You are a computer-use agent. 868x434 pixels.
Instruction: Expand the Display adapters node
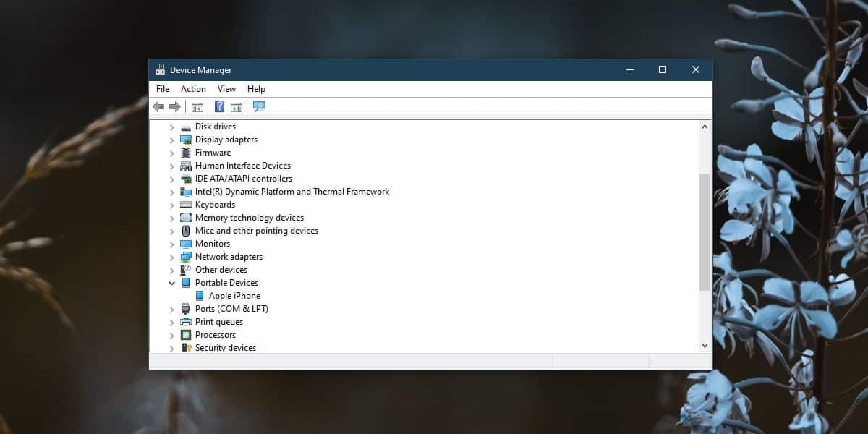click(171, 140)
